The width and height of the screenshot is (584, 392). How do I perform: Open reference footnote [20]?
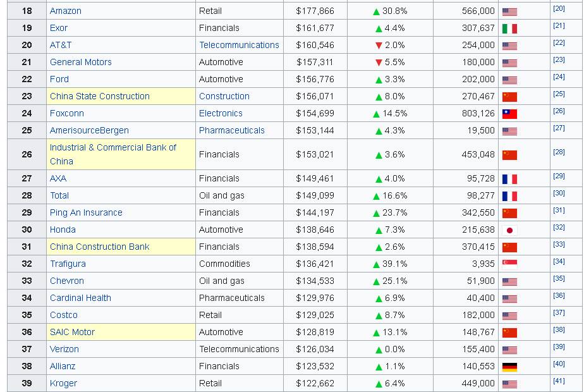pyautogui.click(x=559, y=9)
